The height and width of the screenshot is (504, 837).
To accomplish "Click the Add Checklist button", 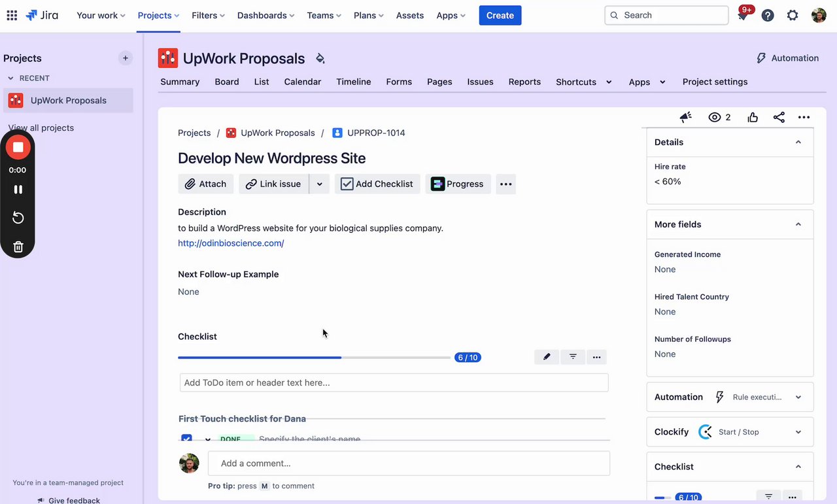I will coord(377,184).
